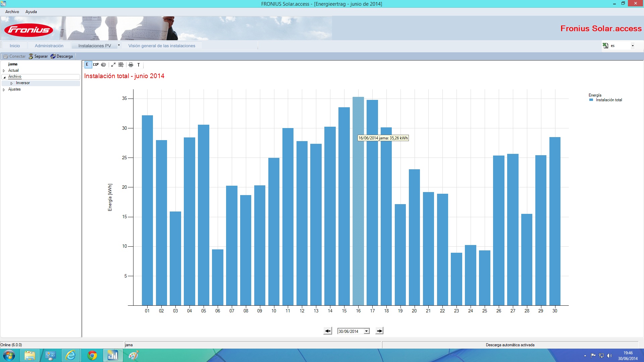Go to next period with right arrow
644x362 pixels.
point(379,331)
